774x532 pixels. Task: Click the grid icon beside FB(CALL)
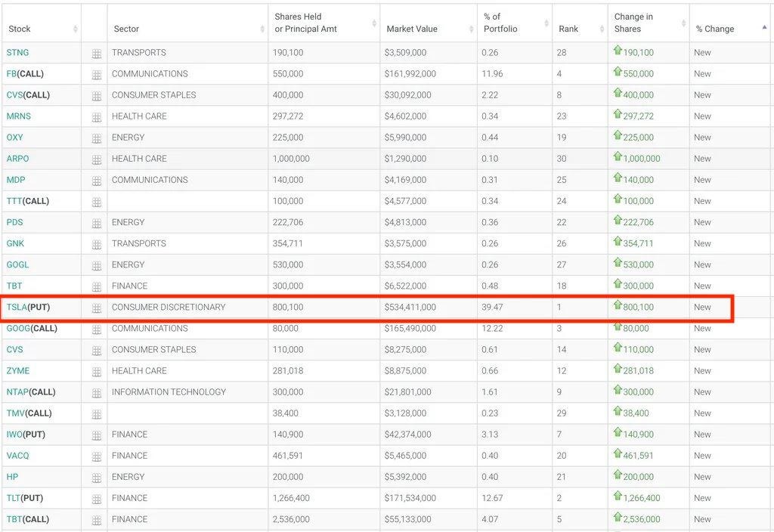[97, 75]
